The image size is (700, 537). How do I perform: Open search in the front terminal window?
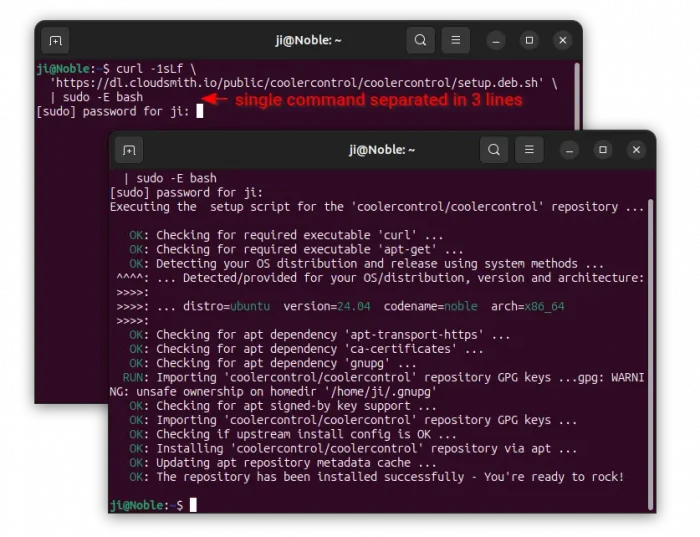pos(494,150)
